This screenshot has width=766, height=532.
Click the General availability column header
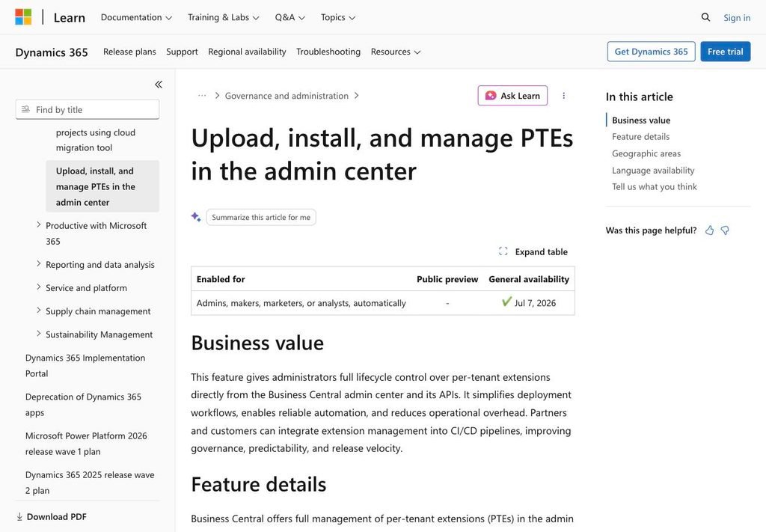[529, 279]
